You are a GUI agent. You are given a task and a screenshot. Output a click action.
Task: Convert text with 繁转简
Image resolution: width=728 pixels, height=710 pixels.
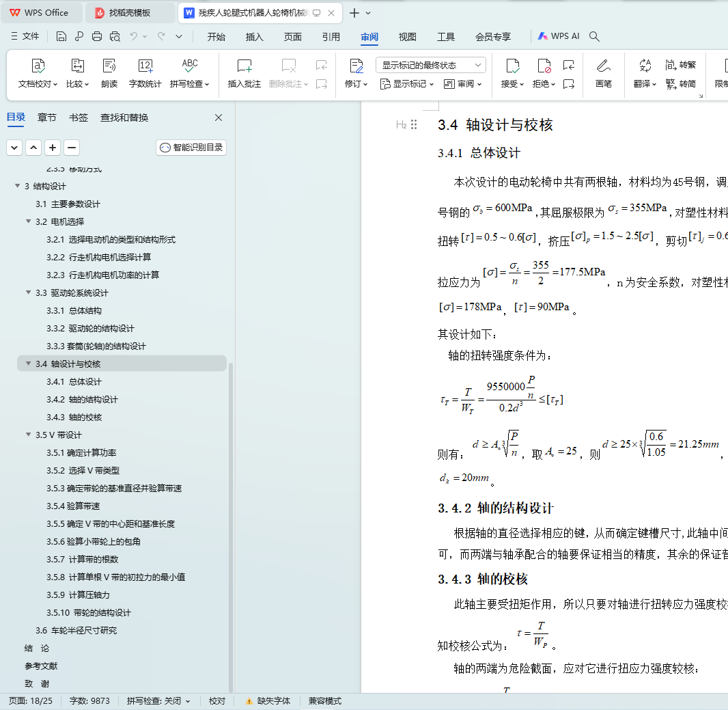pos(681,83)
